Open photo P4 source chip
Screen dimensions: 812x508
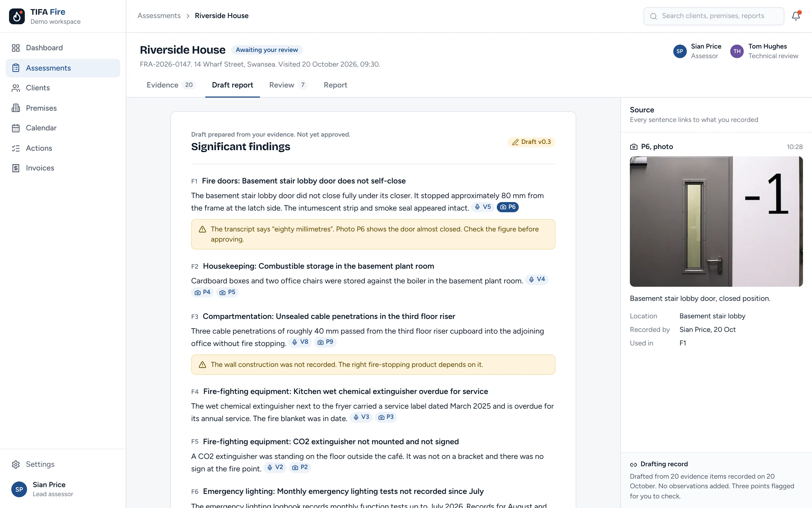coord(202,292)
